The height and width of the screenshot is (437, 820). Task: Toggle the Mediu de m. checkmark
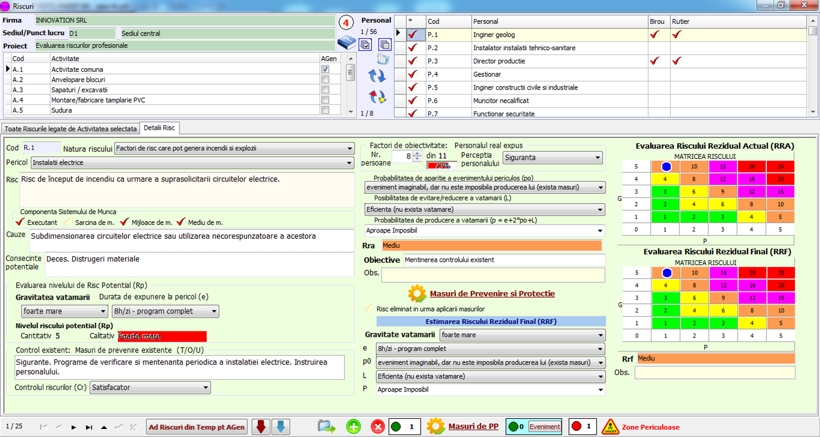[x=181, y=222]
